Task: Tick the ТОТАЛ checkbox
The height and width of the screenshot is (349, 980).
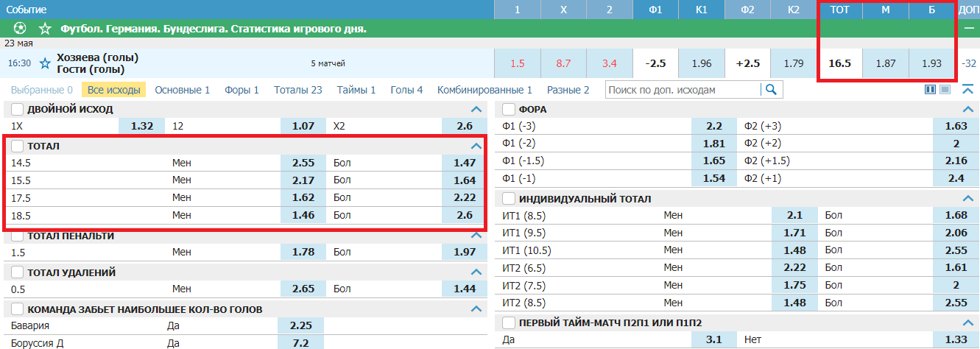Action: pos(18,146)
